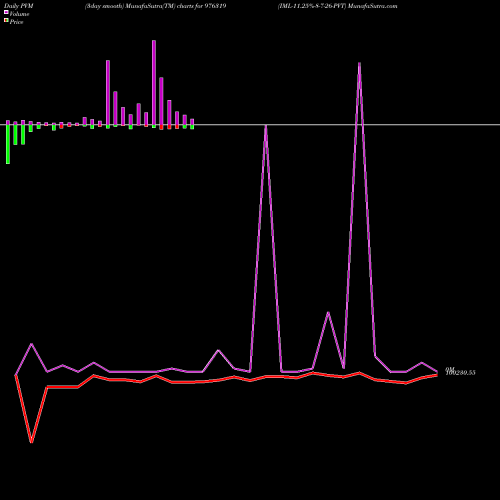The height and width of the screenshot is (500, 500).
Task: Click the IML-11.25%-8-7-26-PVT MunafaSutra.com label
Action: point(337,6)
